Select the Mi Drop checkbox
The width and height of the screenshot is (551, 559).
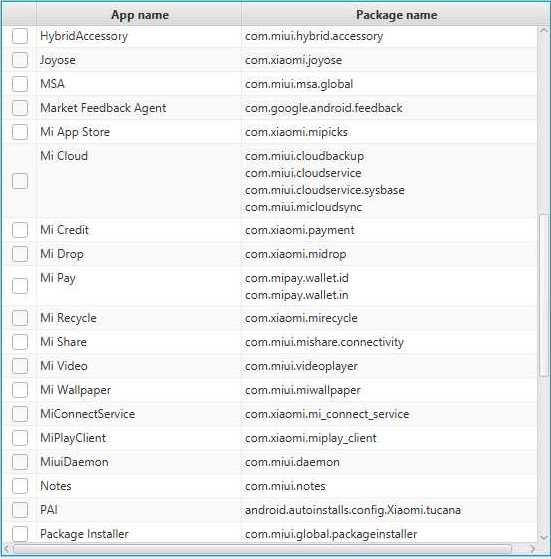tap(20, 254)
